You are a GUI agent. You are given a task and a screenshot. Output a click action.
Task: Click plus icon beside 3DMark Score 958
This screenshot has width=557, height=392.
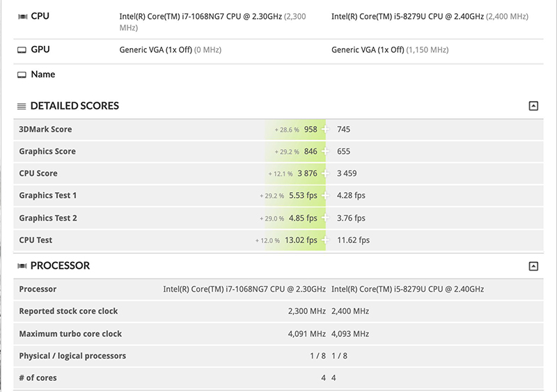[325, 130]
